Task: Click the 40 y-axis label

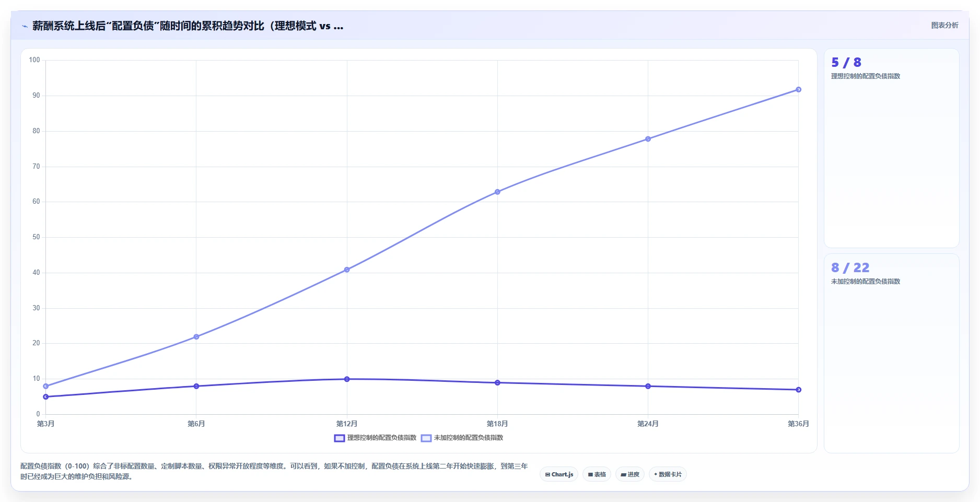Action: [x=36, y=273]
